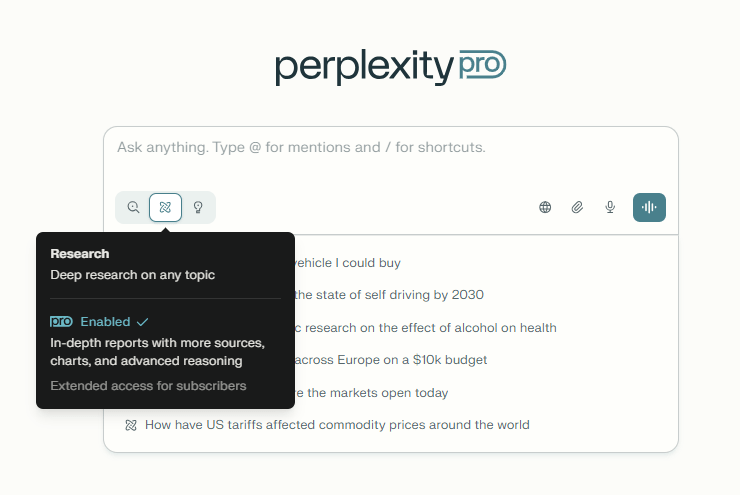Start voice mode with the waveform button
The image size is (740, 495).
[x=649, y=208]
